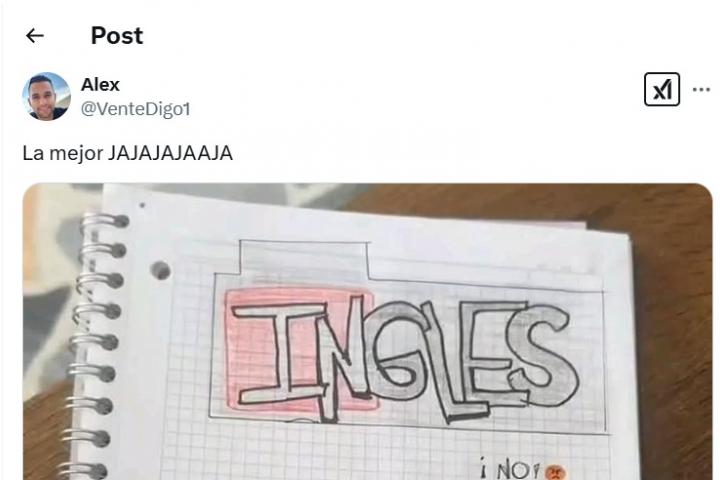Click the empty tab outline above INGLES

pyautogui.click(x=304, y=257)
